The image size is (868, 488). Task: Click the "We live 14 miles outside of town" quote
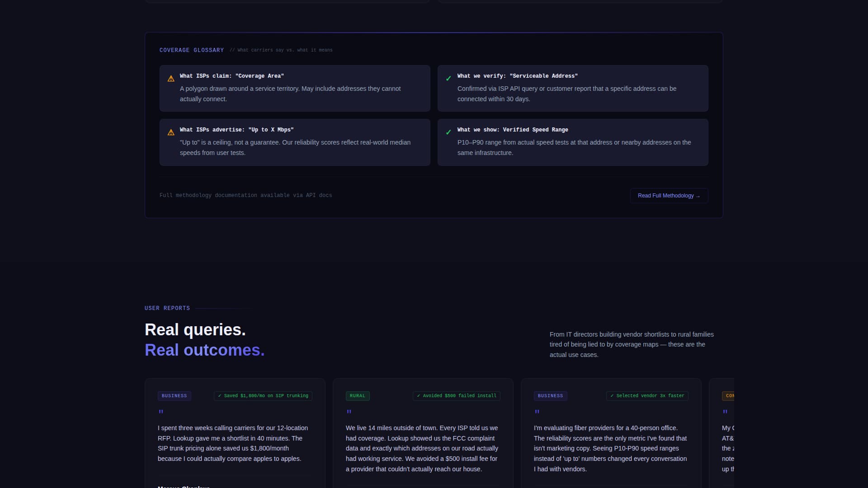422,448
